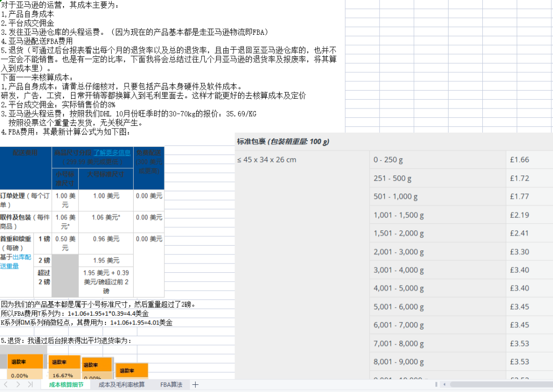Click the 6,001 - 7,000 g weight row

click(x=398, y=325)
